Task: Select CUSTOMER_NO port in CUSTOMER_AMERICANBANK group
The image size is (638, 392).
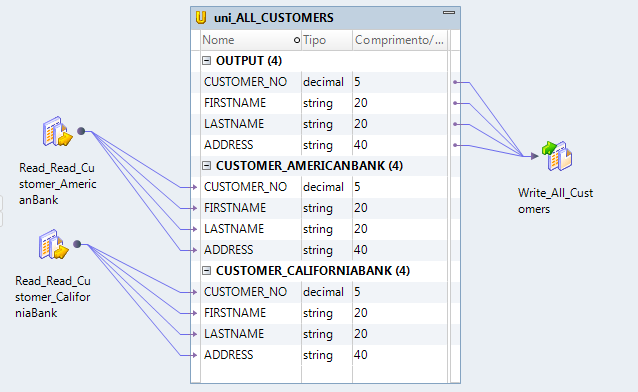Action: click(245, 187)
